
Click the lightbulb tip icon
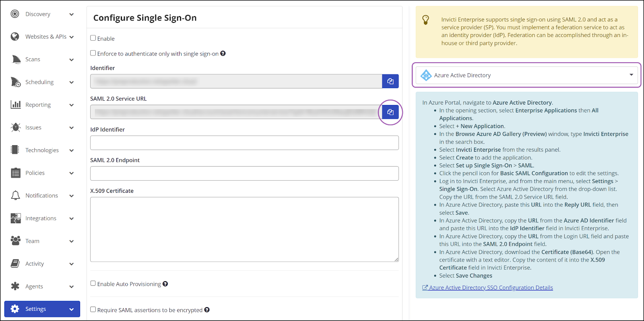pyautogui.click(x=425, y=20)
